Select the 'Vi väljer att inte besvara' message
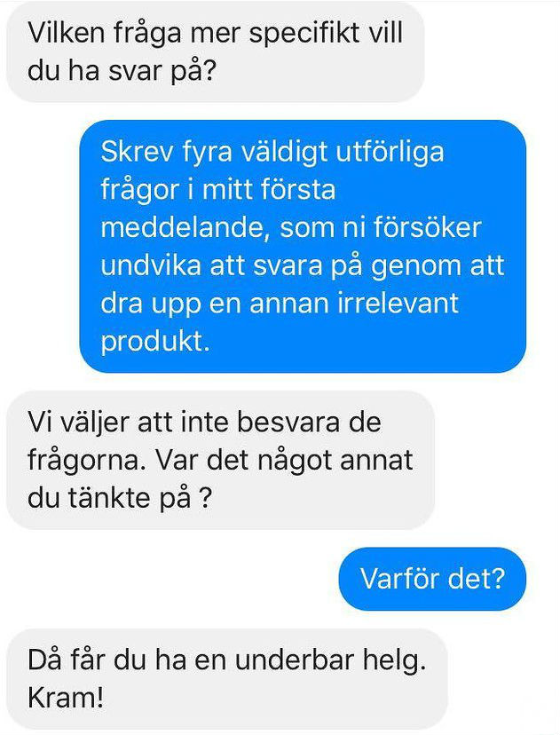This screenshot has width=560, height=735. point(220,460)
